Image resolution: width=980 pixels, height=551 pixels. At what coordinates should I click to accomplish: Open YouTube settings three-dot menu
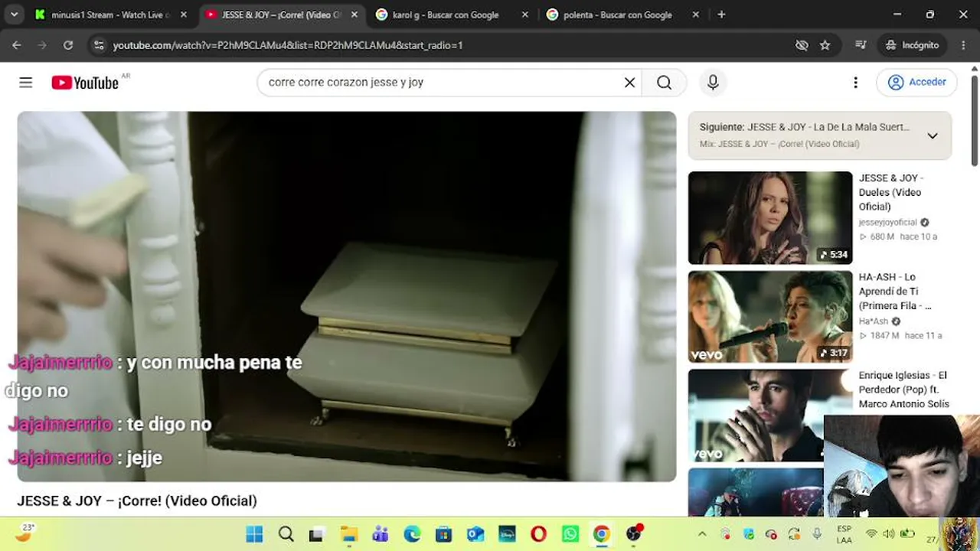855,83
